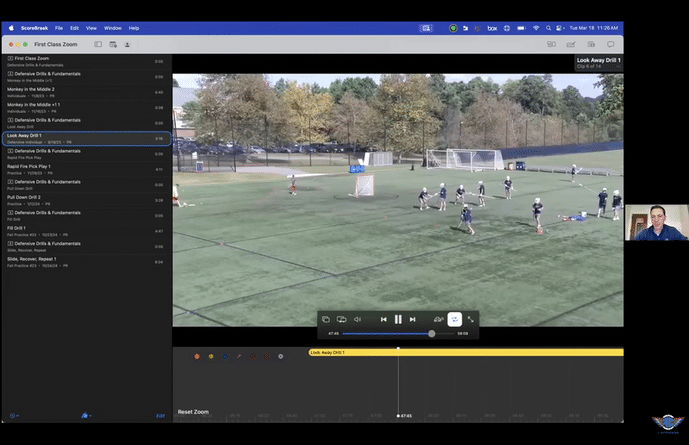Open the blue share dropdown below playlist
The height and width of the screenshot is (445, 689).
(86, 415)
